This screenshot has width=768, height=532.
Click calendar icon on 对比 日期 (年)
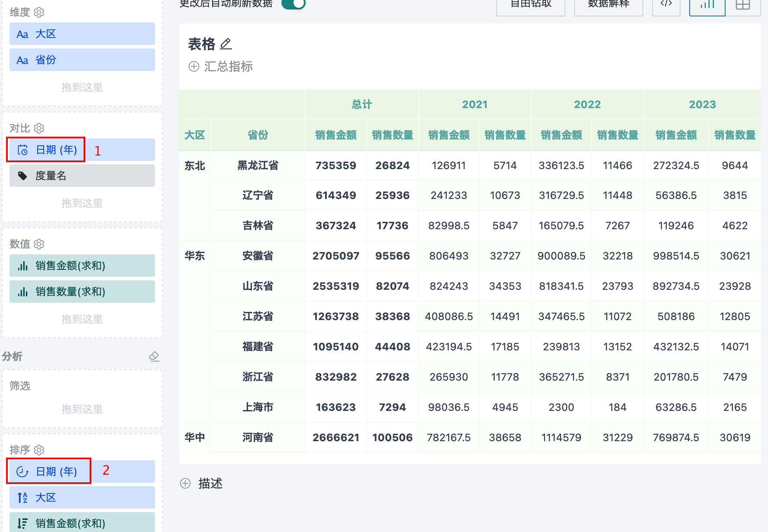(x=23, y=150)
